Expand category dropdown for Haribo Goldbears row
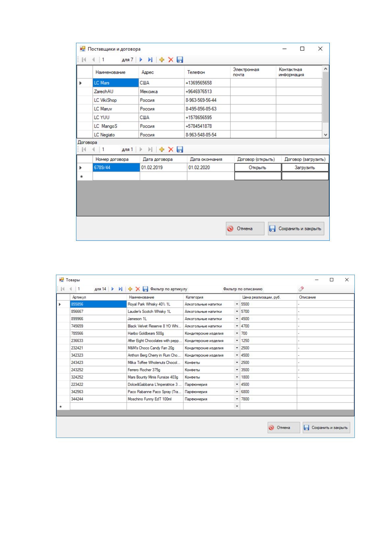The width and height of the screenshot is (392, 554). 237,334
